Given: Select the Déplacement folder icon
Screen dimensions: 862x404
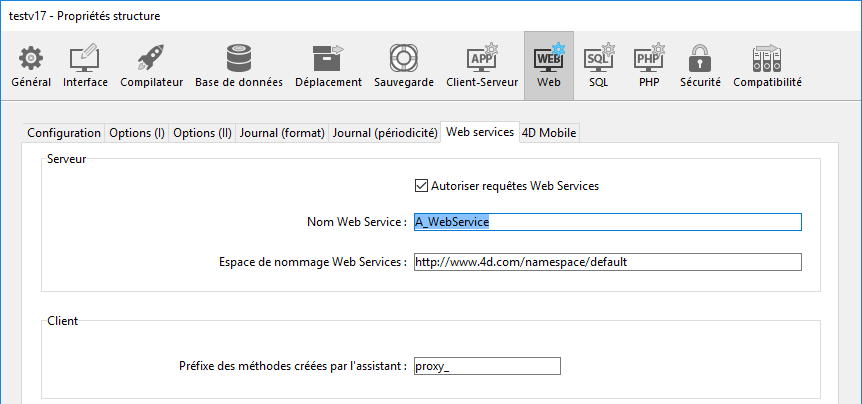Looking at the screenshot, I should (328, 60).
